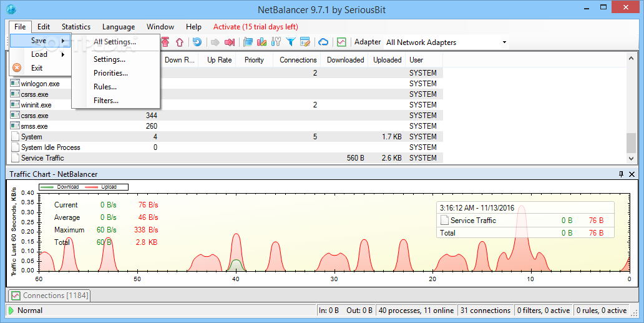Viewport: 644px width, 323px height.
Task: Click the blue cloud sync icon
Action: point(324,42)
